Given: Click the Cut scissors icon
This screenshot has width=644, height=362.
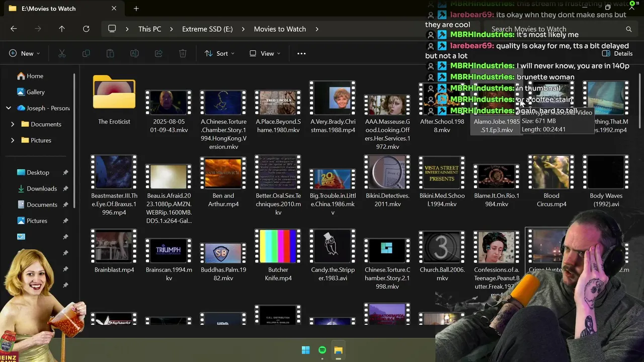Looking at the screenshot, I should pyautogui.click(x=62, y=53).
